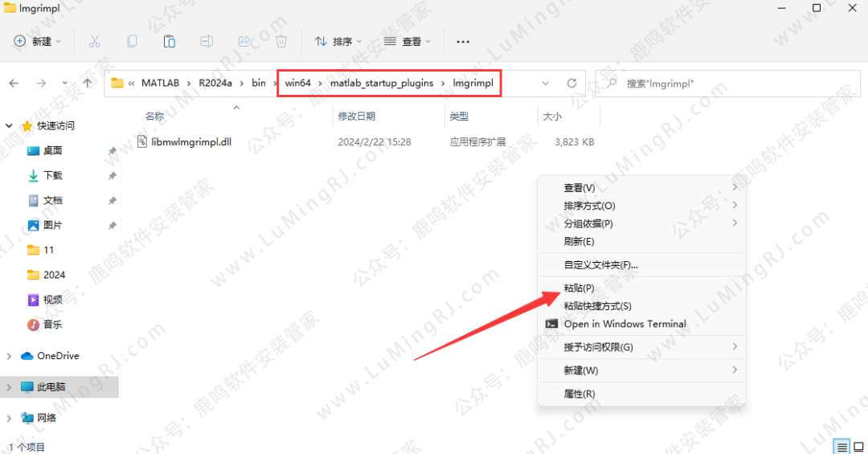Open 授予访问权限(G) submenu
The width and height of the screenshot is (868, 454).
(x=641, y=347)
